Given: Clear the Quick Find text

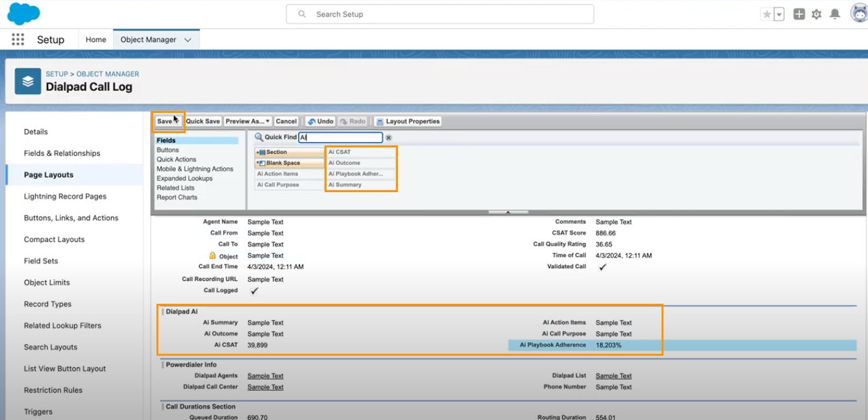Looking at the screenshot, I should (x=389, y=138).
